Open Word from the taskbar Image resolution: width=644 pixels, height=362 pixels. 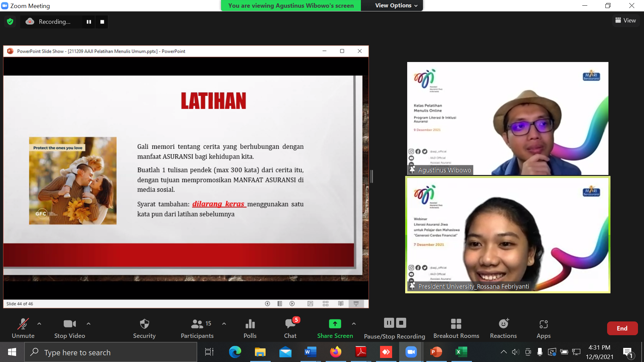(x=310, y=352)
